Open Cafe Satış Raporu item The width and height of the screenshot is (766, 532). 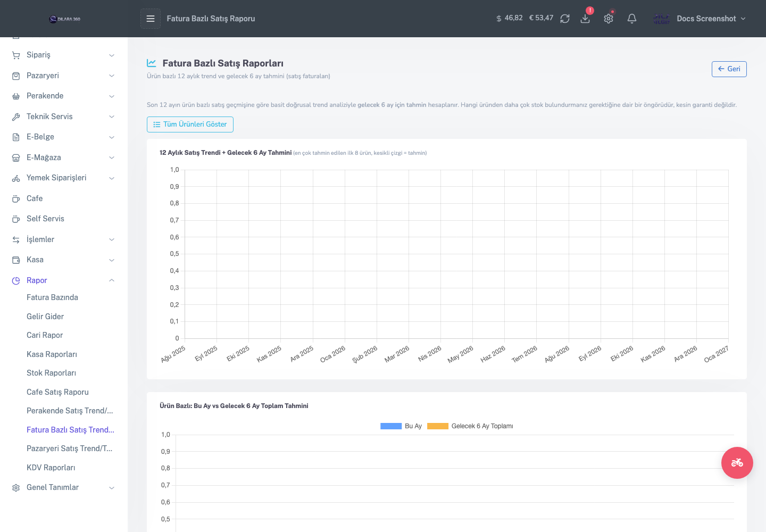(x=57, y=392)
